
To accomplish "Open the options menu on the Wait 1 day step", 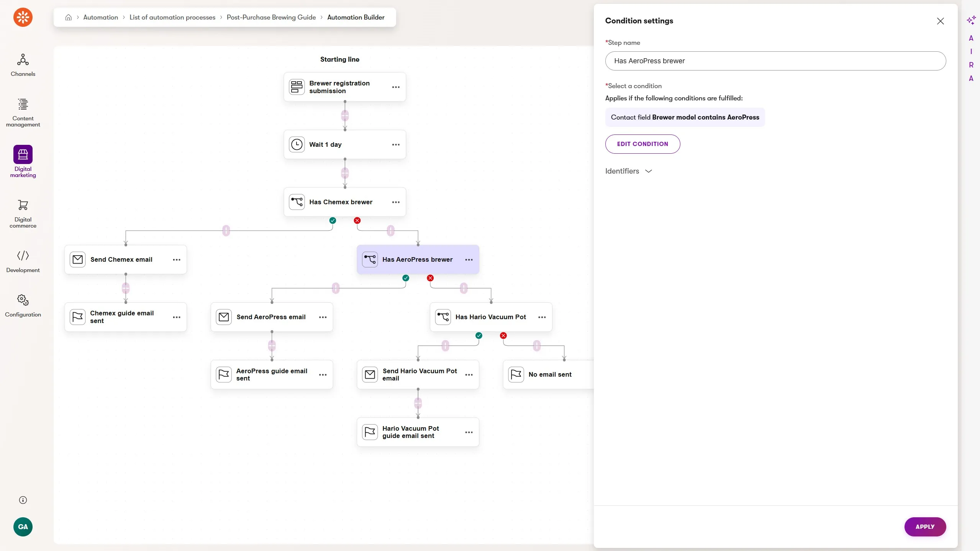I will click(396, 144).
